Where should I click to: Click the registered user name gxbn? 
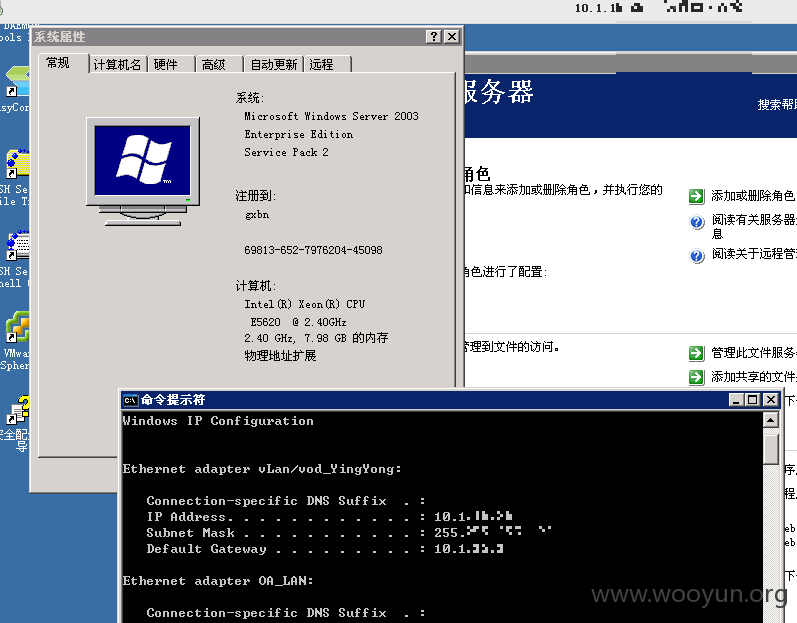(257, 214)
